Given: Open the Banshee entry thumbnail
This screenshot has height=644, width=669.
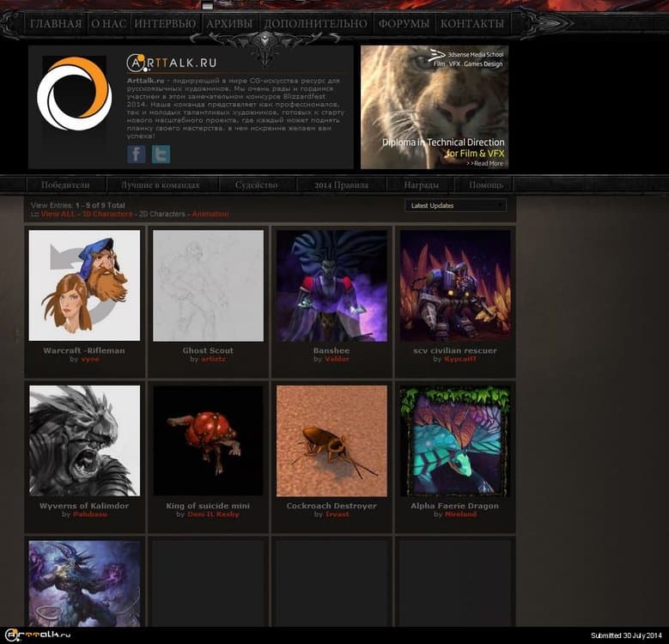Looking at the screenshot, I should pos(331,285).
